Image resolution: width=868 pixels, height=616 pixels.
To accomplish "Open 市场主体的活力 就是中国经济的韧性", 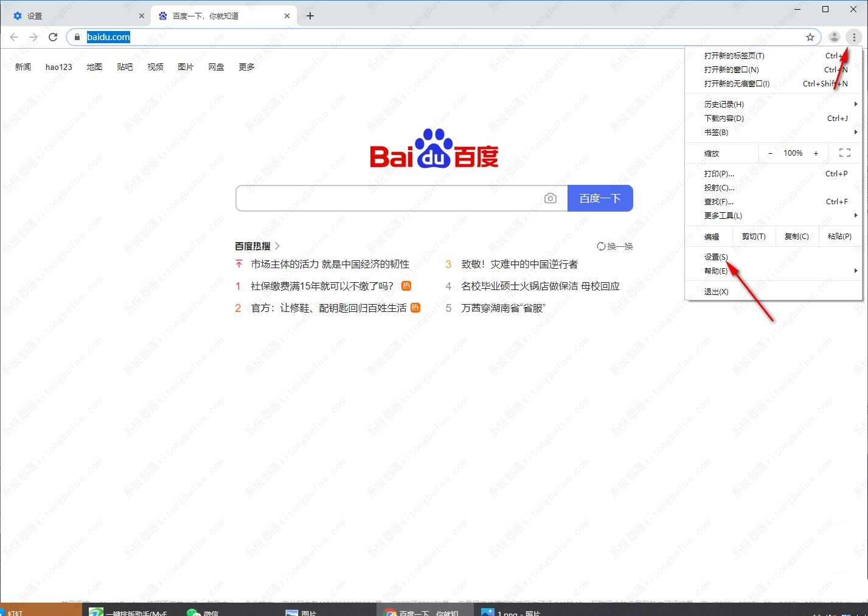I will 330,264.
